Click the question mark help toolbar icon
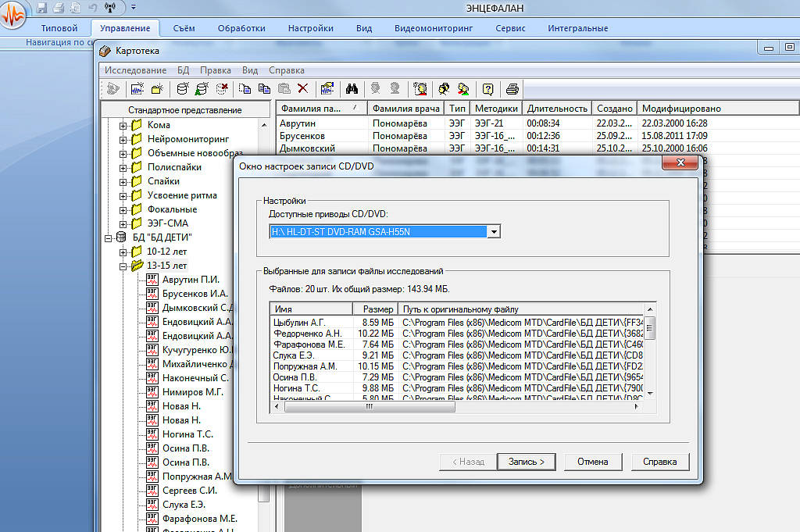 488,89
